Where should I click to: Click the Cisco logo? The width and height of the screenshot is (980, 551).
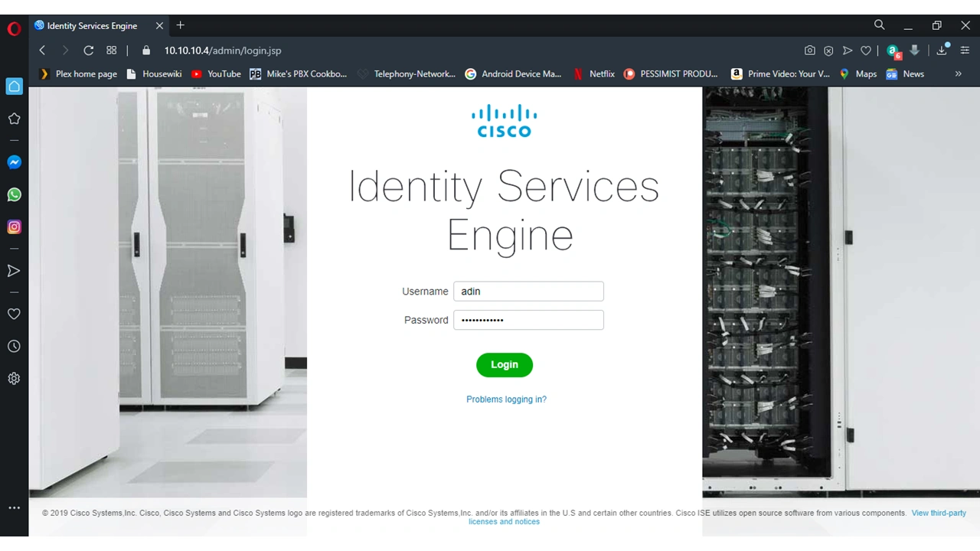[x=505, y=121]
